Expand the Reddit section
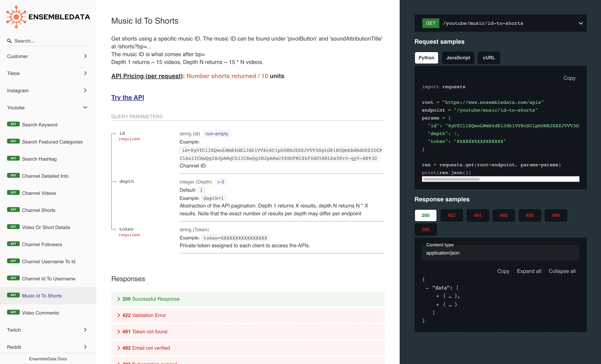This screenshot has width=601, height=364. tap(48, 347)
